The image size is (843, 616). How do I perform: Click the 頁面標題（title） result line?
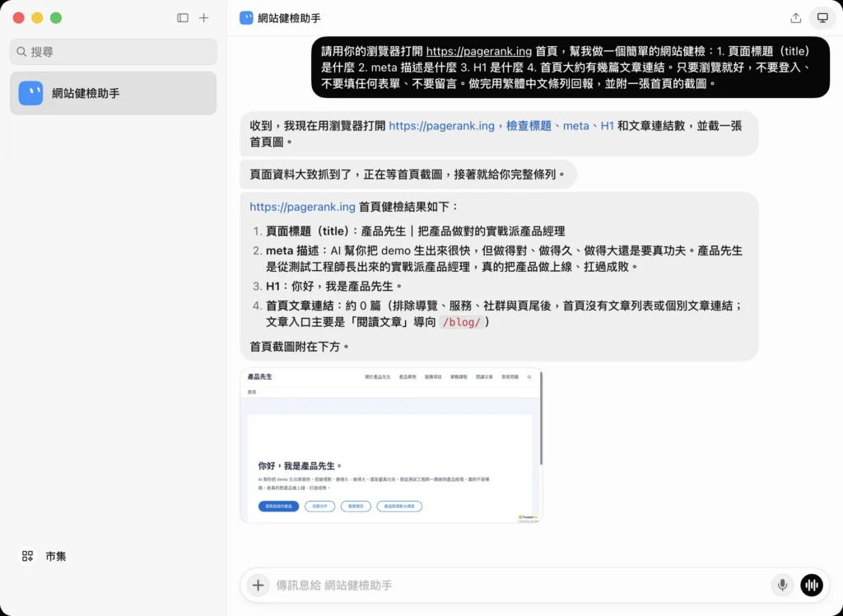tap(415, 231)
